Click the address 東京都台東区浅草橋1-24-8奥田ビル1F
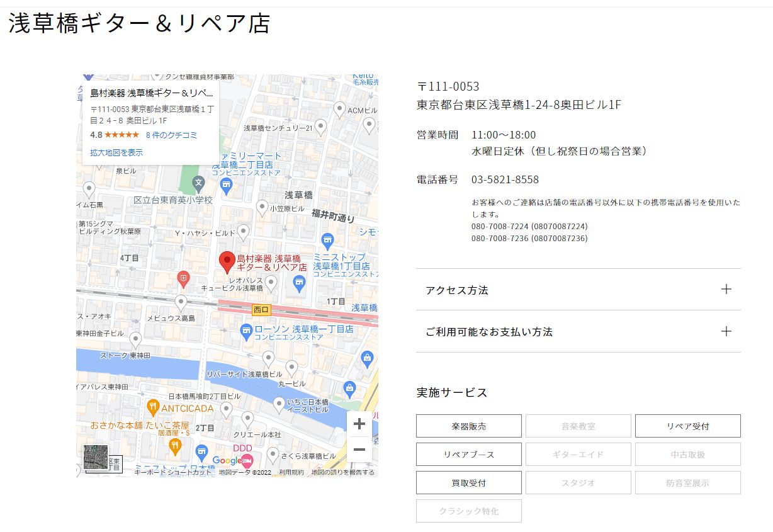The image size is (773, 532). coord(519,105)
